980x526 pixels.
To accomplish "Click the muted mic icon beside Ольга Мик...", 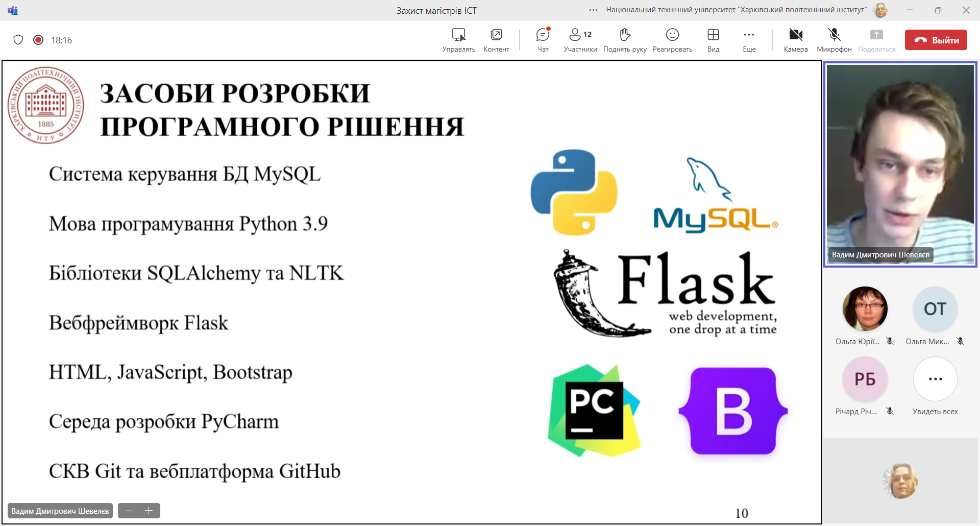I will point(960,341).
